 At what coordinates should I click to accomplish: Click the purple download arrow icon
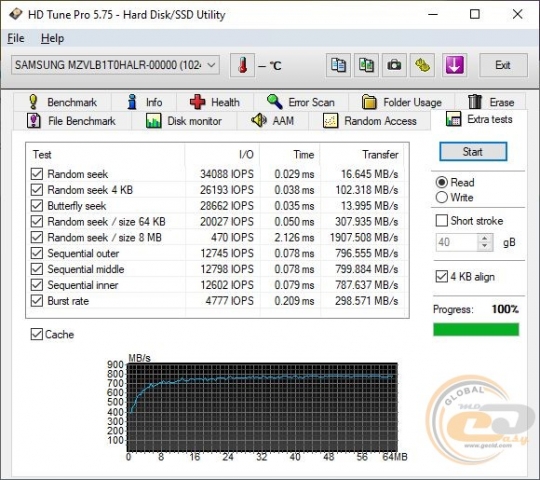tap(454, 65)
